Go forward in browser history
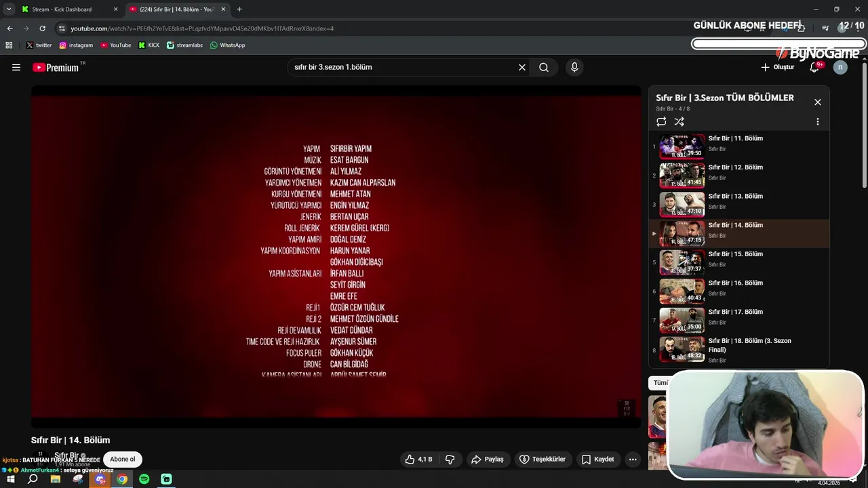The width and height of the screenshot is (868, 488). coord(26,28)
